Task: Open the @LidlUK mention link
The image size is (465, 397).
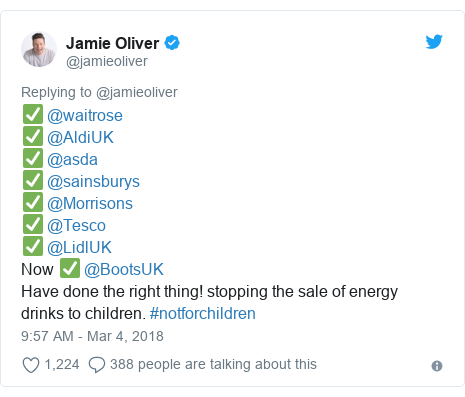Action: [79, 248]
